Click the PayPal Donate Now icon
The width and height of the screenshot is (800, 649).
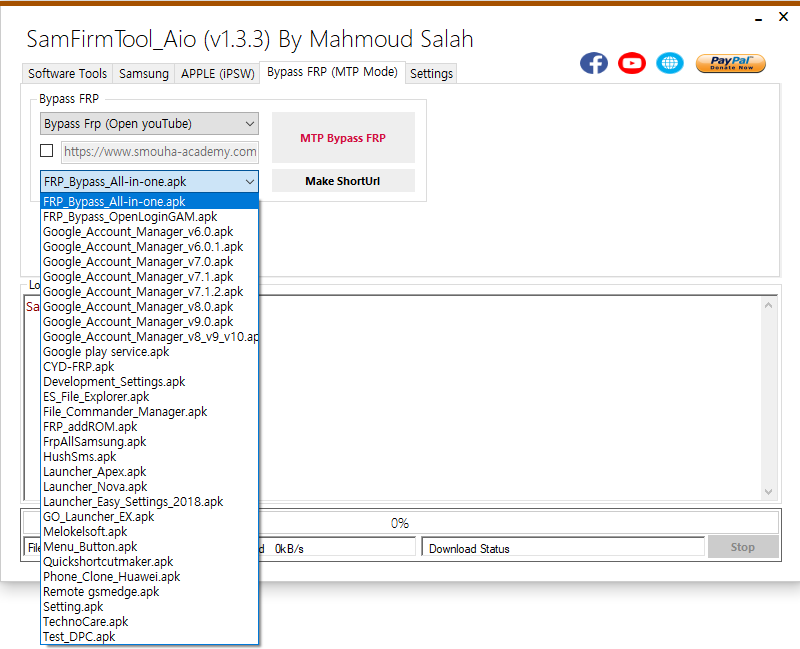pos(731,62)
